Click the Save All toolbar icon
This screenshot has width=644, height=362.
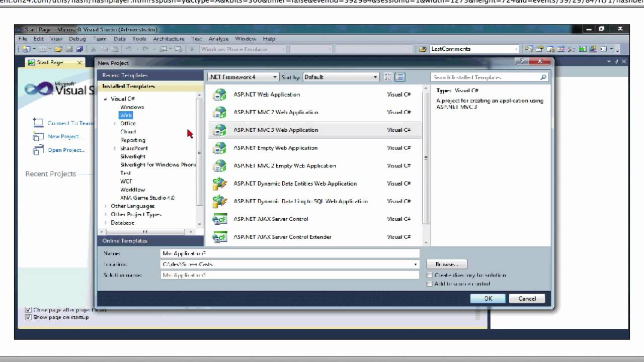[x=79, y=49]
